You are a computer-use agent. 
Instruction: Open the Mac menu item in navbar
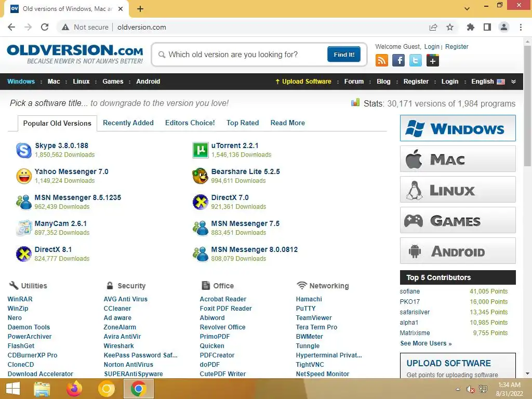pos(54,82)
